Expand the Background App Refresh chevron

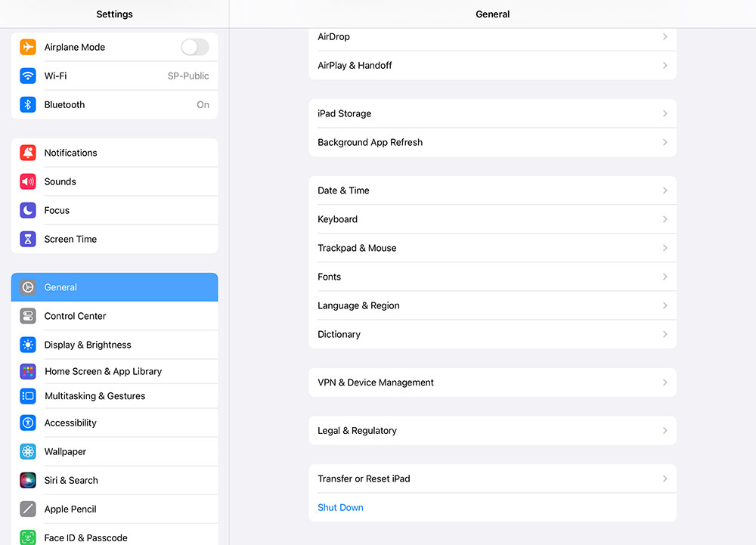(x=665, y=142)
